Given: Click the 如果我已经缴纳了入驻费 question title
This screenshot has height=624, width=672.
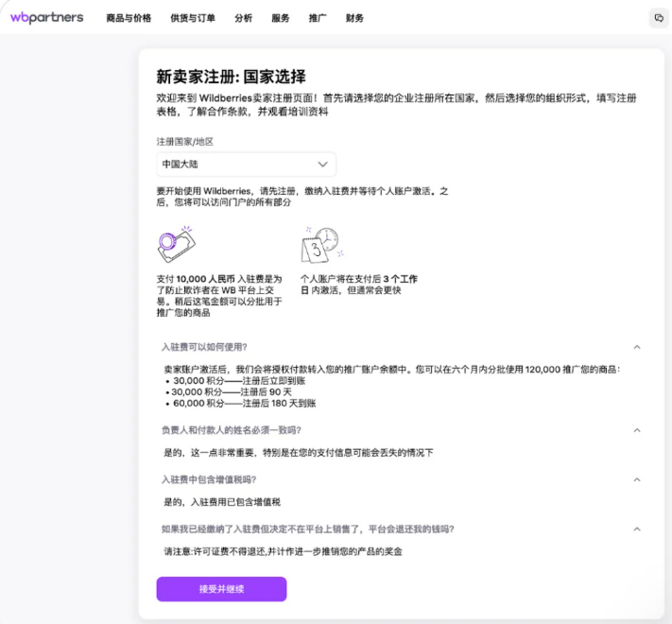Looking at the screenshot, I should [x=308, y=529].
